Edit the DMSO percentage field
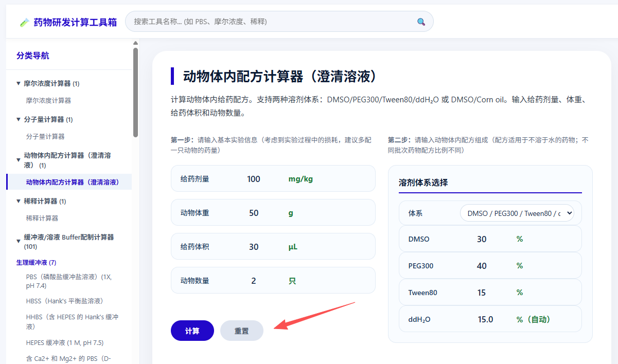 tap(482, 239)
